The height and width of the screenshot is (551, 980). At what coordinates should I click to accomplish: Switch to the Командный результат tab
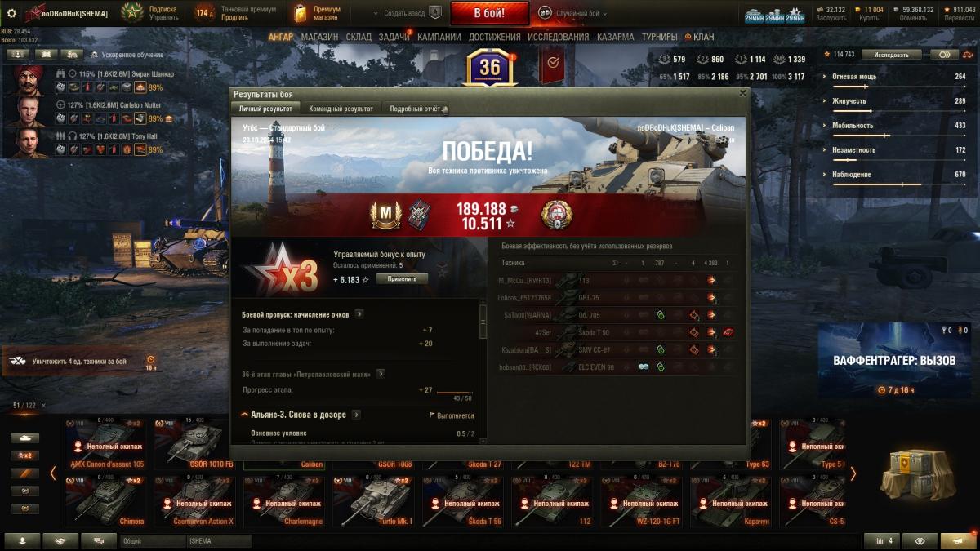341,109
